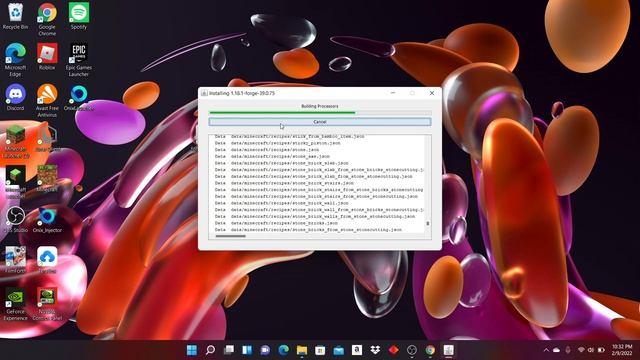Open the Recycle Bin desktop icon
Screen dimensions: 640x360
15,16
